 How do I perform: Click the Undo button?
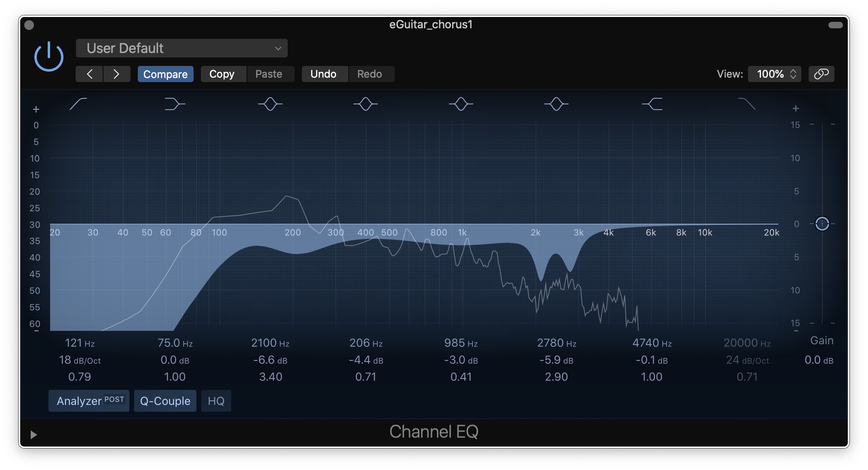coord(323,74)
